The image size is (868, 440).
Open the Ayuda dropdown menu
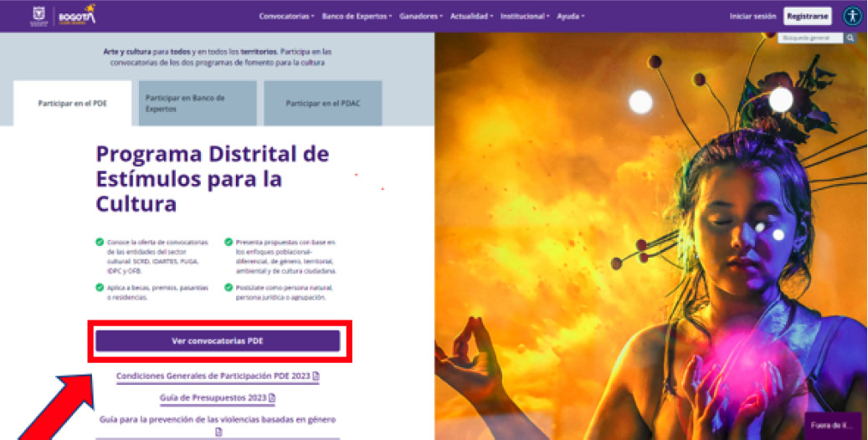pyautogui.click(x=570, y=16)
